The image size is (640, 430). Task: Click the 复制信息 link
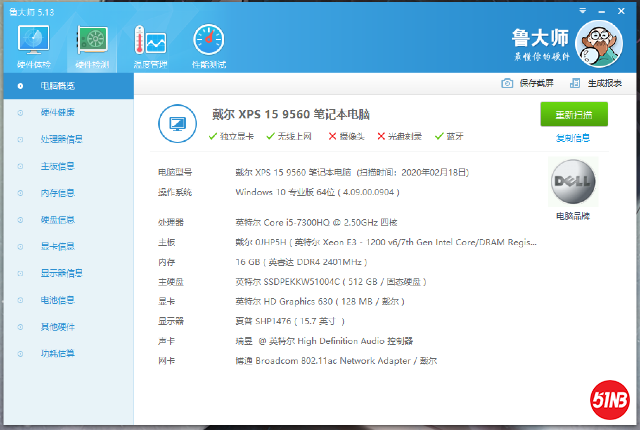click(x=573, y=138)
